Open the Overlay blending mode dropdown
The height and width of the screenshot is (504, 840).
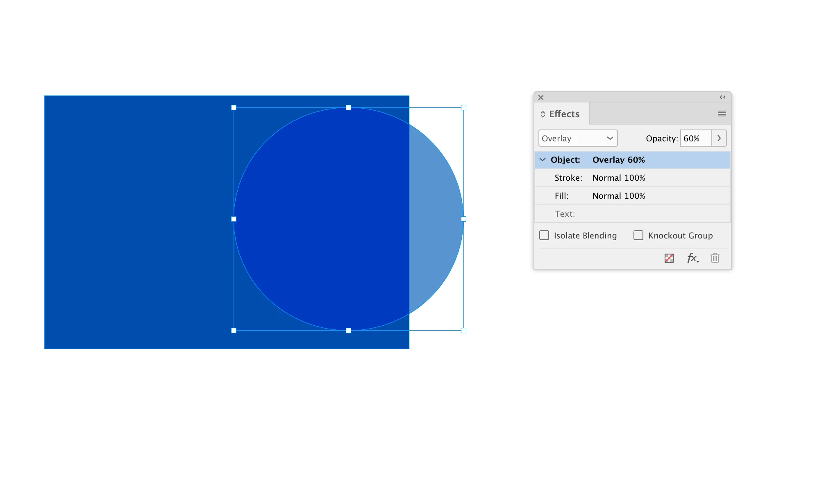(577, 138)
